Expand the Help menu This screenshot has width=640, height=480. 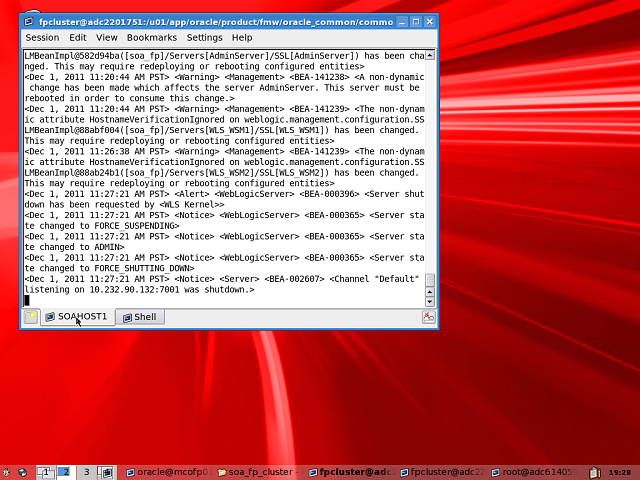coord(242,37)
